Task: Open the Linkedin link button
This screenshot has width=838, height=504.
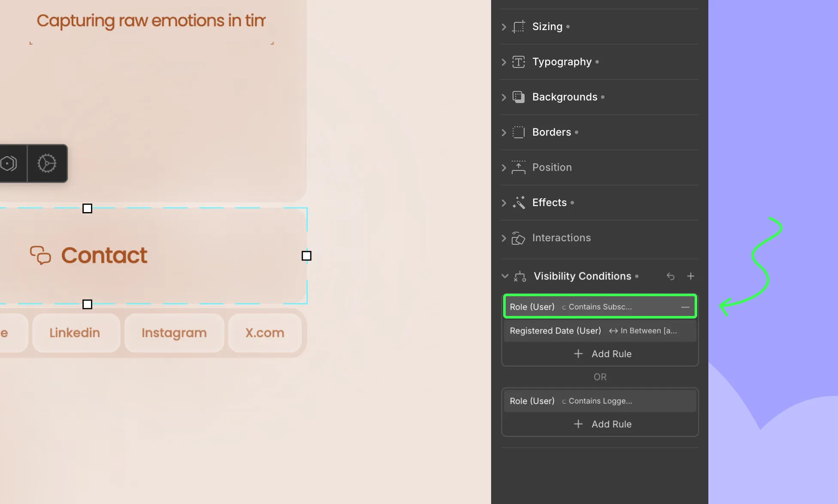Action: pyautogui.click(x=76, y=333)
